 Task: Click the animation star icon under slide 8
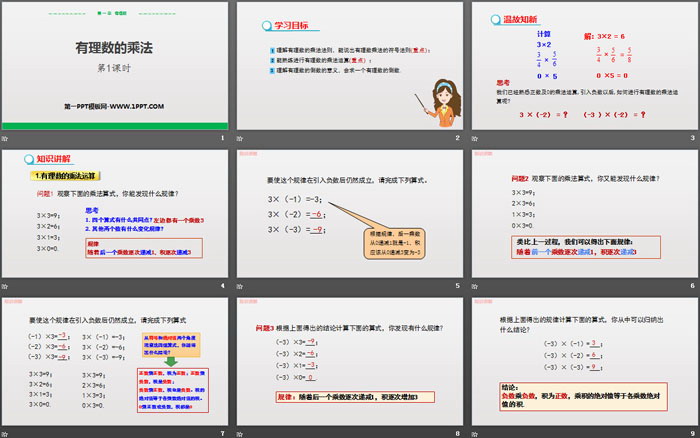coord(241,434)
